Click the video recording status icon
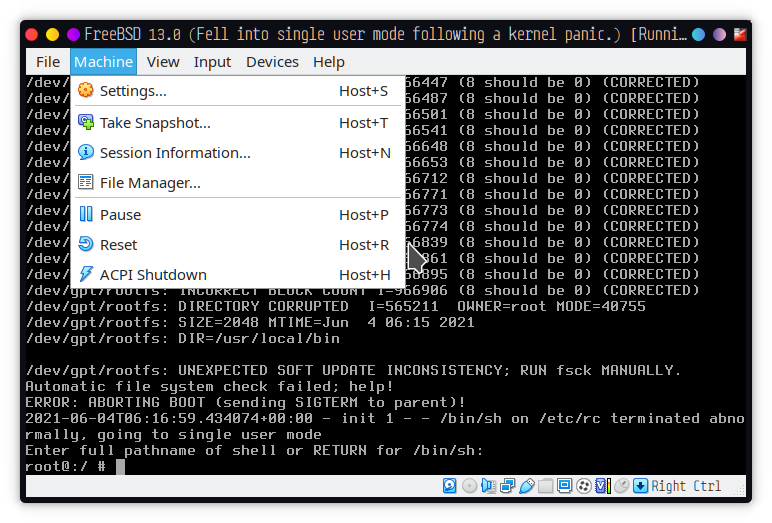Screen dimensions: 772x523 [583, 486]
